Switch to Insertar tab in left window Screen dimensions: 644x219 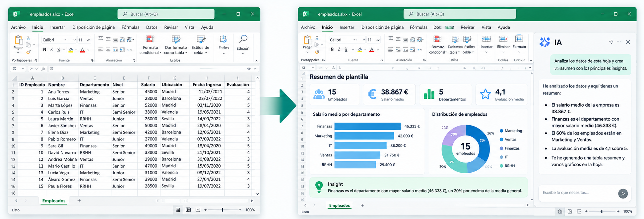click(58, 27)
